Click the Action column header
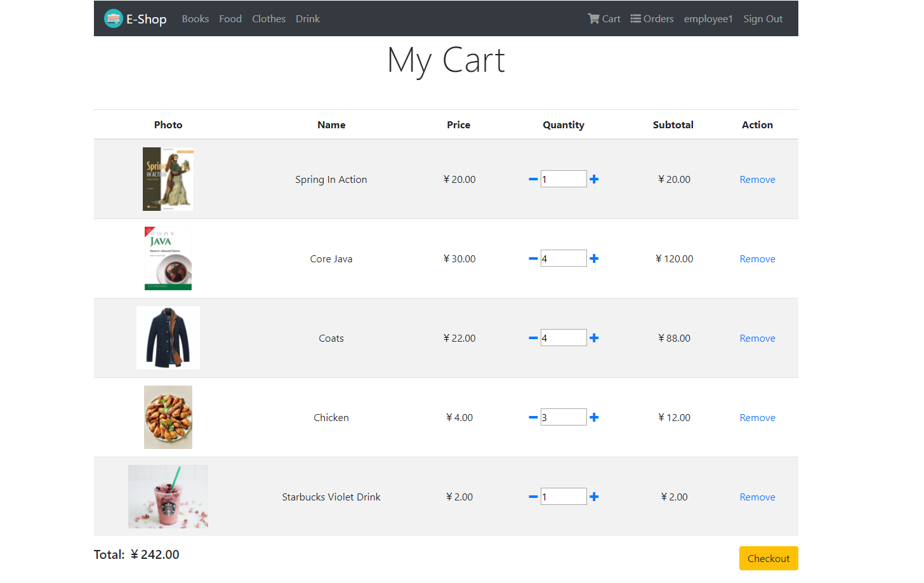Viewport: 924px width, 583px height. [757, 124]
